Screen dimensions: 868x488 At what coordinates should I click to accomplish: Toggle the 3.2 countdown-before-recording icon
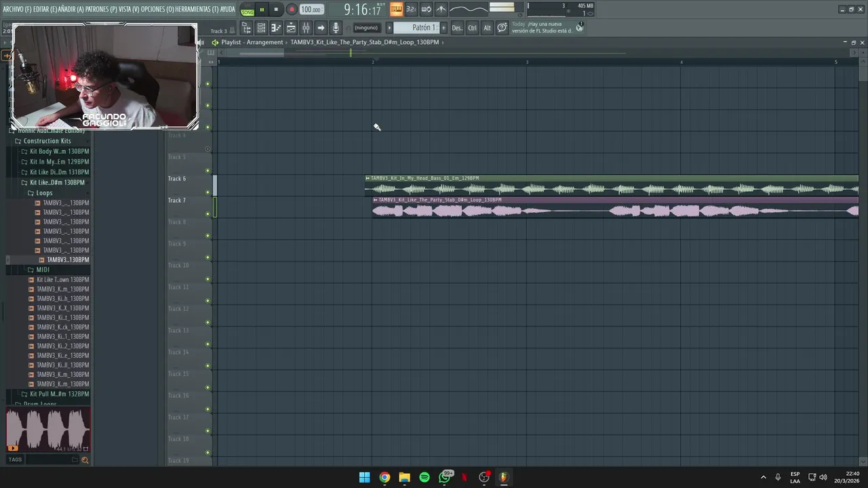[411, 9]
